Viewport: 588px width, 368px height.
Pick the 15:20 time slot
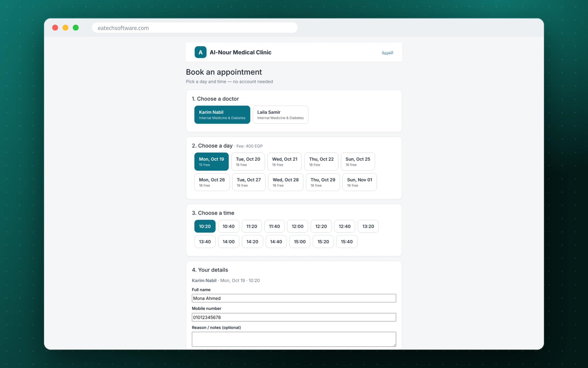[x=323, y=242]
